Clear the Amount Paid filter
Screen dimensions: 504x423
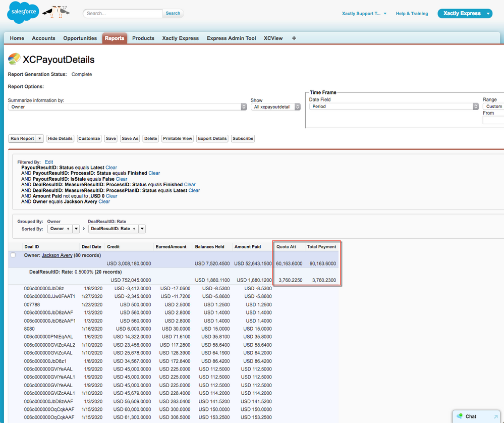111,196
